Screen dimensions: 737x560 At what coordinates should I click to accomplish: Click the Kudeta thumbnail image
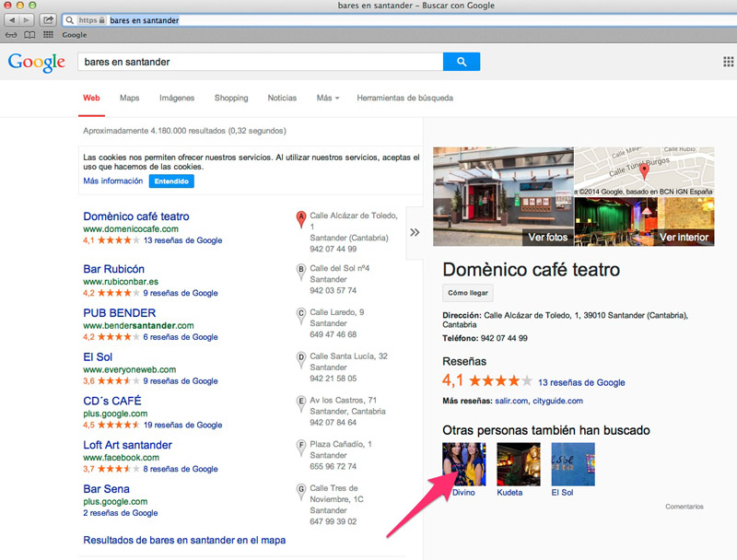[519, 464]
